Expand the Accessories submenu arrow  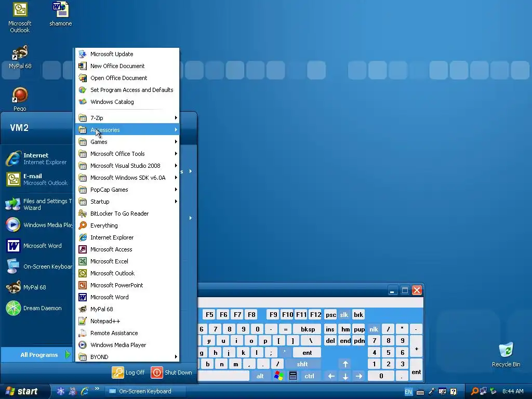(176, 129)
